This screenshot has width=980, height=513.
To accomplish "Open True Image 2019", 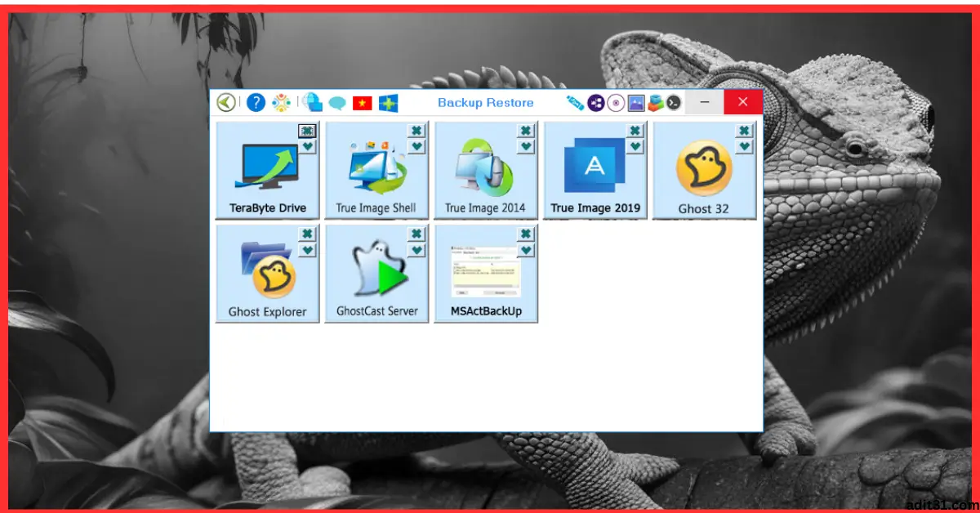I will [595, 171].
